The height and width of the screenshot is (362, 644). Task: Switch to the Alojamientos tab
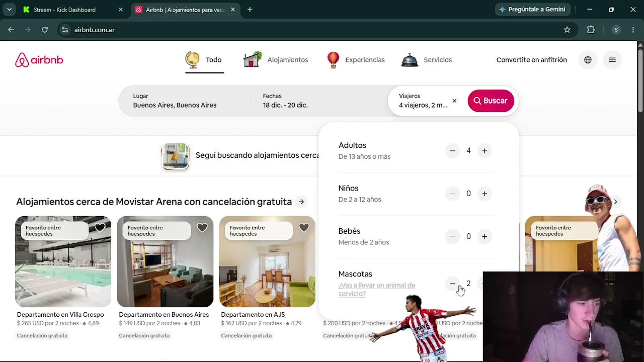pyautogui.click(x=275, y=60)
